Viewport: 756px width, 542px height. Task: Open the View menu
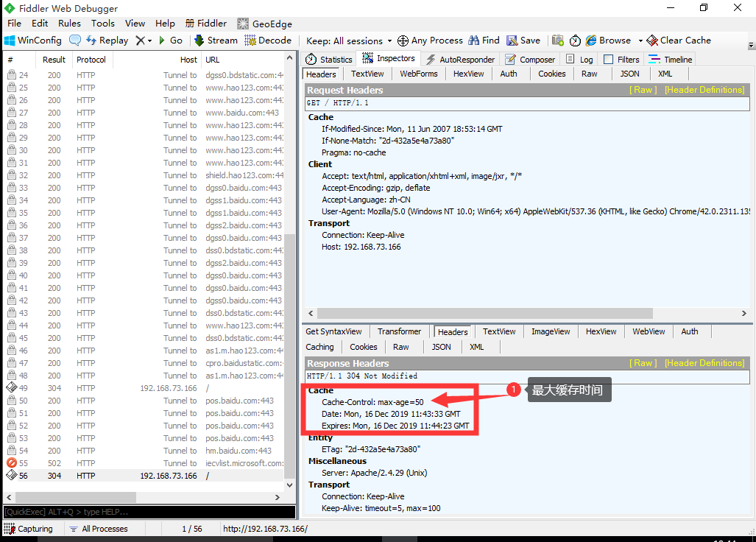[135, 23]
